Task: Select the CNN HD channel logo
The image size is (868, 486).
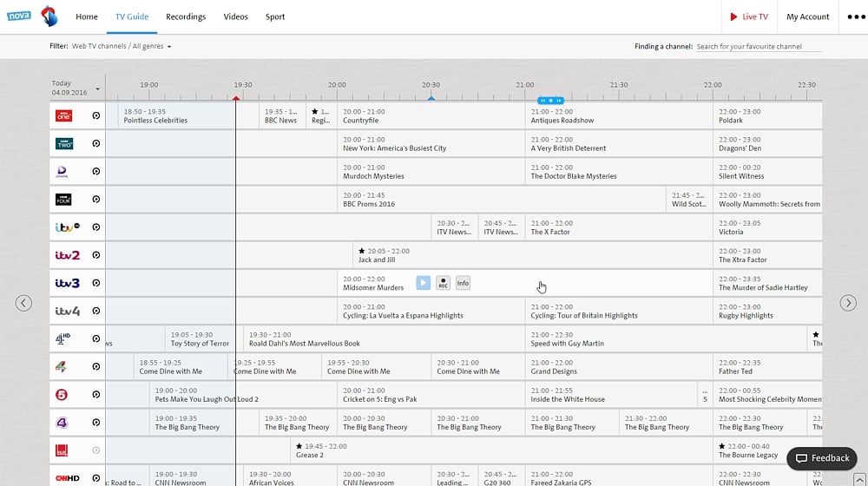Action: [x=68, y=478]
